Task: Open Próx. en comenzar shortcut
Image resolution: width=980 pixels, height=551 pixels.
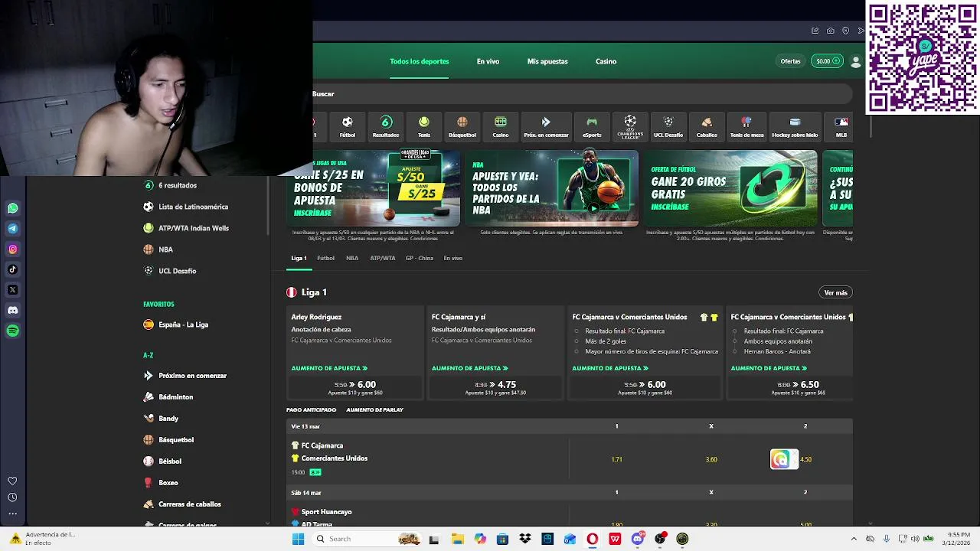Action: 546,126
